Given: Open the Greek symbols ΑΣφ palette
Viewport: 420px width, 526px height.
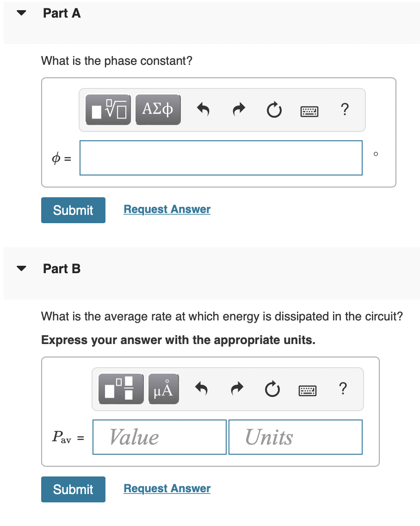Looking at the screenshot, I should [x=158, y=110].
